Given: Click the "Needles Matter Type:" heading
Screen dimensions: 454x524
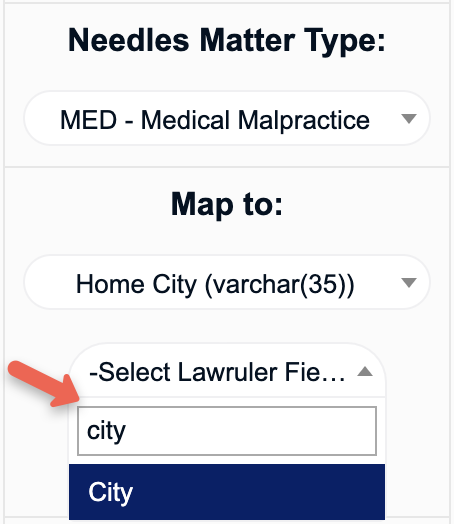Looking at the screenshot, I should pyautogui.click(x=227, y=40).
